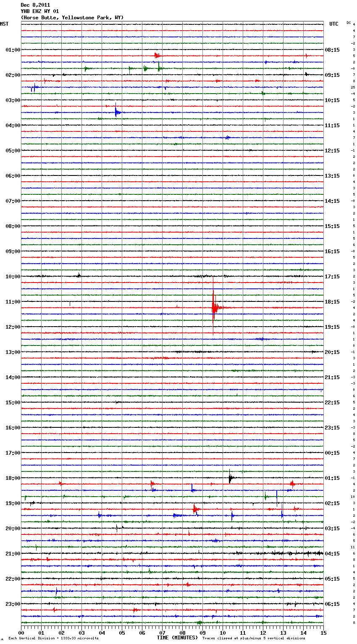This screenshot has height=644, width=357.
Task: Click the '00' minute tick on the bottom axis
Action: (x=21, y=633)
